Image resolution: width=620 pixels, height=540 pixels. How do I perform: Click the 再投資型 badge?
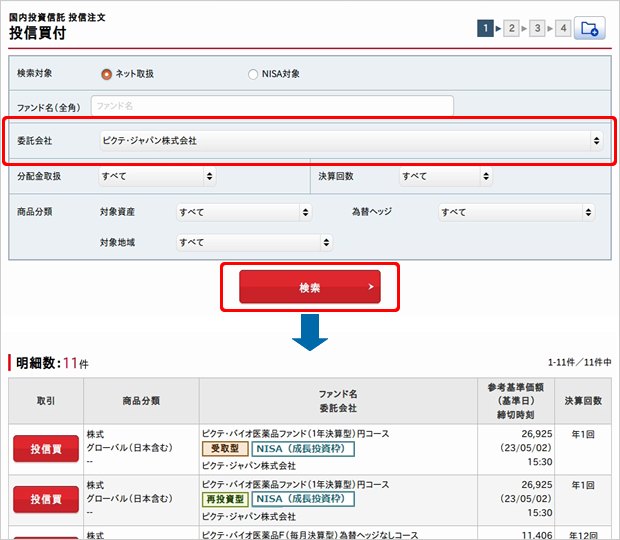point(225,499)
